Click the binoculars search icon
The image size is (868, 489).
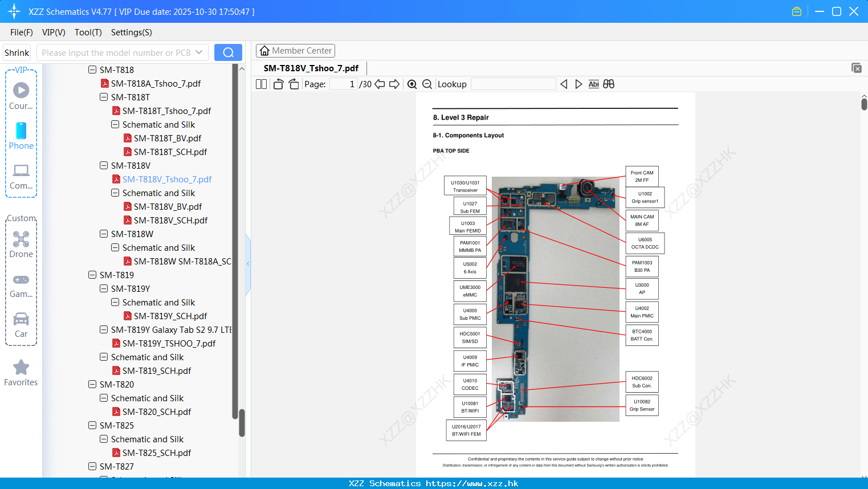[x=609, y=84]
